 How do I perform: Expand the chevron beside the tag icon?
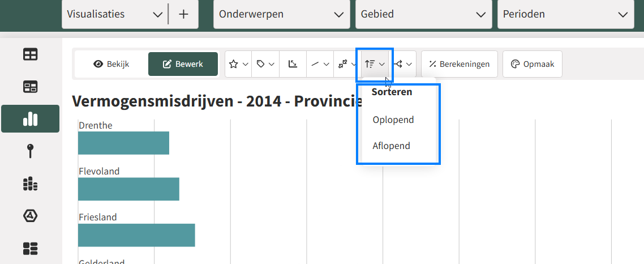pos(272,64)
